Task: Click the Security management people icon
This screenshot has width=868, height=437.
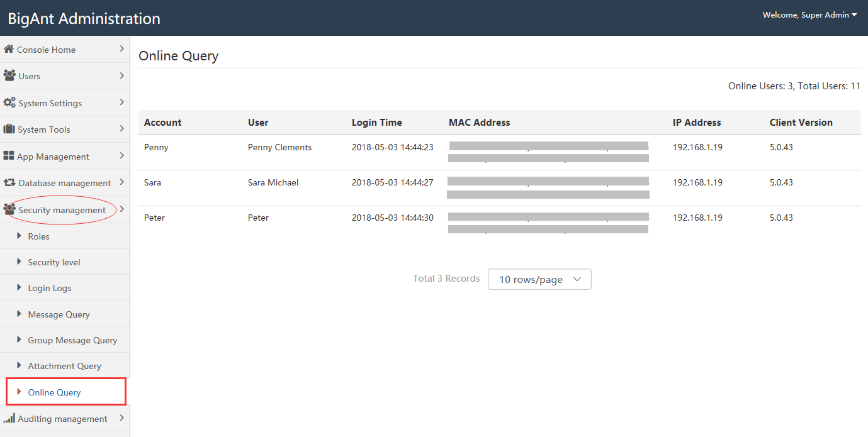Action: (x=9, y=209)
